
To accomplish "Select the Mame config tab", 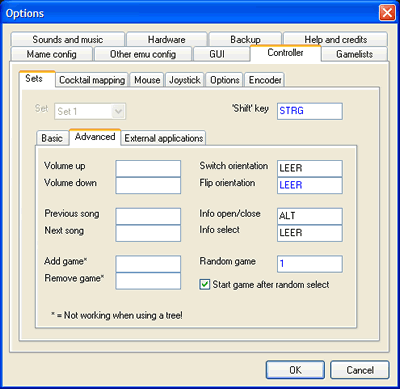I will pyautogui.click(x=52, y=54).
